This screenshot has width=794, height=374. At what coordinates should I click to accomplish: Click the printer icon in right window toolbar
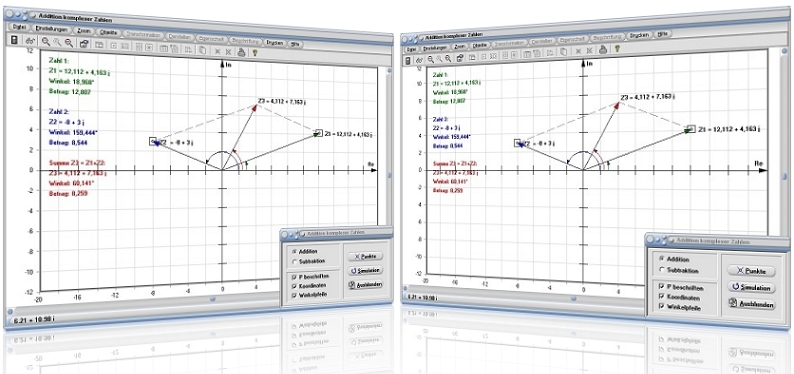click(603, 49)
